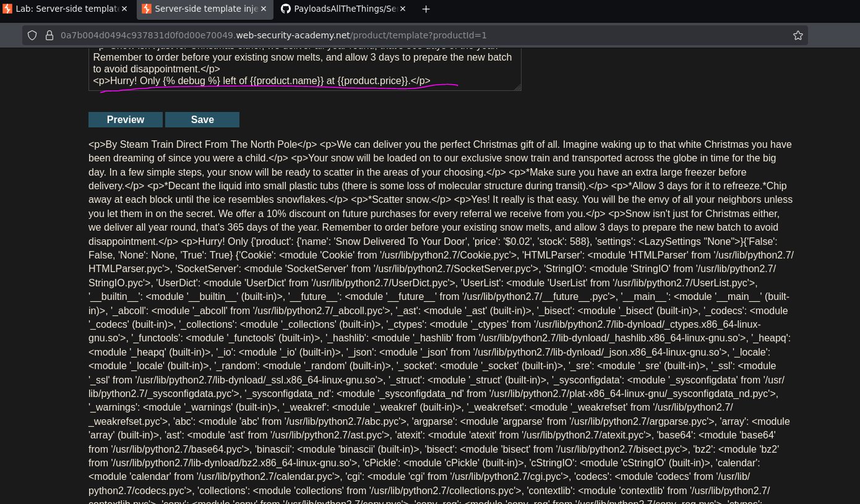The height and width of the screenshot is (504, 860).
Task: Click the textarea resize handle
Action: 517,87
